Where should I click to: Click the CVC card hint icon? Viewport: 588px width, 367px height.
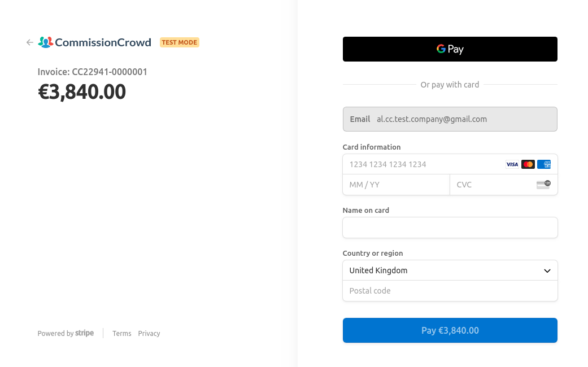[x=543, y=185]
